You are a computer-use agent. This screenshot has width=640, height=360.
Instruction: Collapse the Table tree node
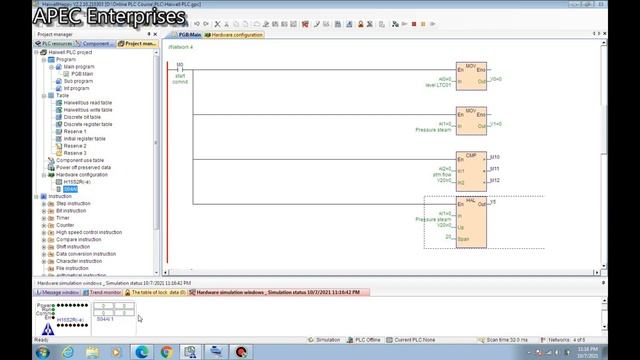click(x=44, y=96)
